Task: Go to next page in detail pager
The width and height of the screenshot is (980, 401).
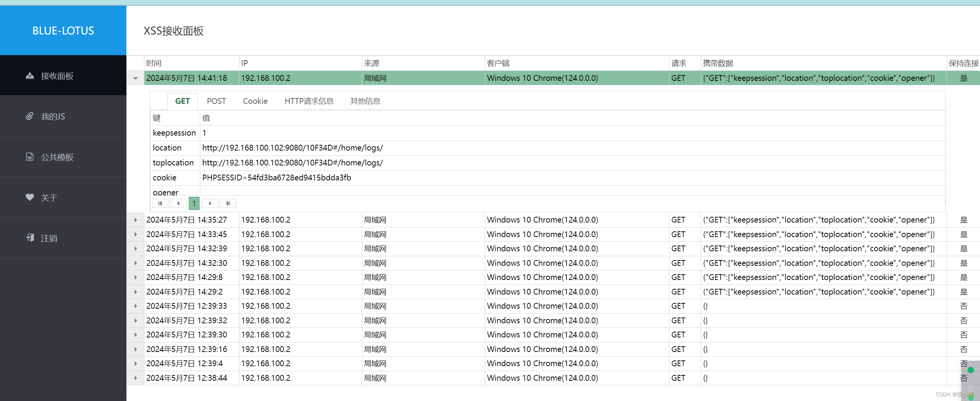Action: click(210, 203)
